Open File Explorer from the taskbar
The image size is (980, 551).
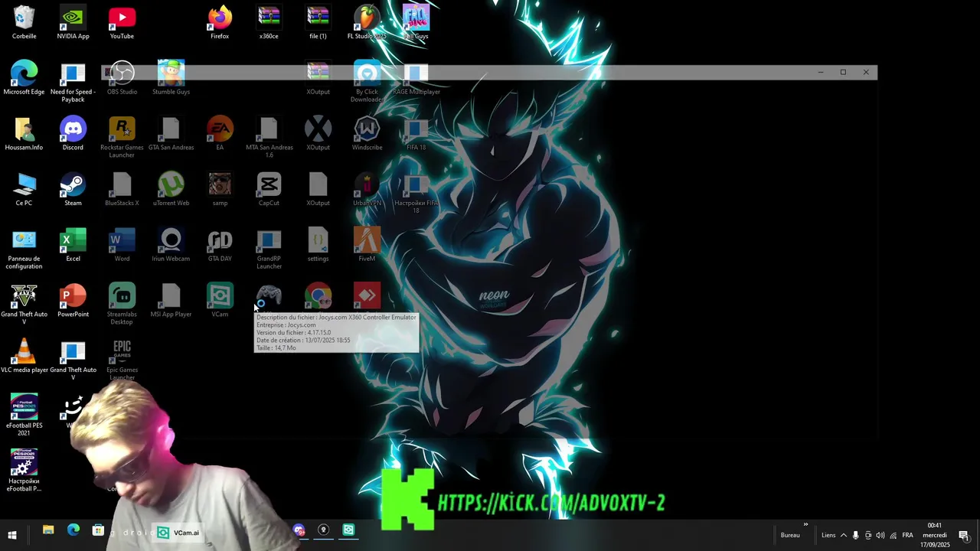pyautogui.click(x=48, y=530)
